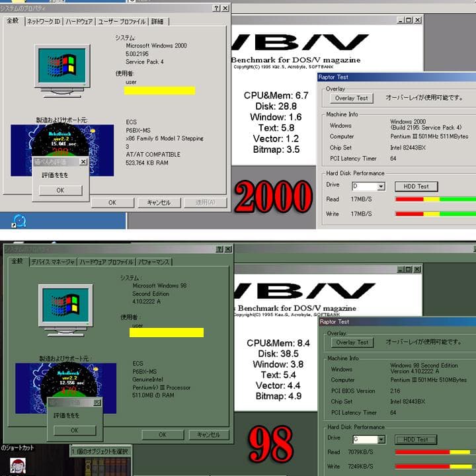Select the 全般 tab in Windows 98 properties
476x476 pixels.
point(17,261)
